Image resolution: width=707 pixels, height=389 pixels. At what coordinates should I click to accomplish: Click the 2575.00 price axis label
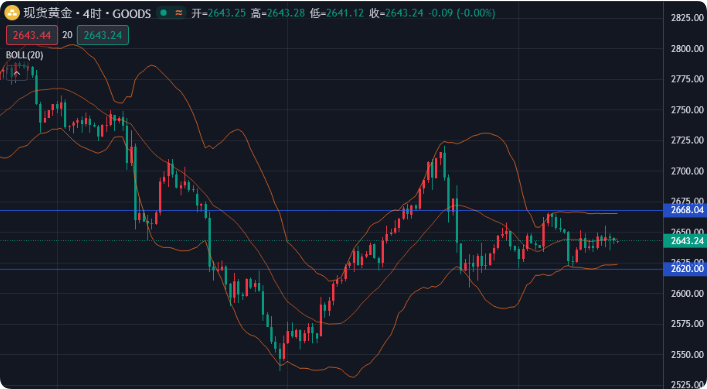click(687, 324)
